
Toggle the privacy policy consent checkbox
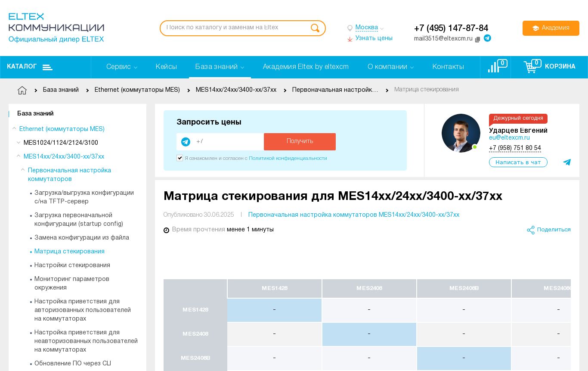click(180, 158)
